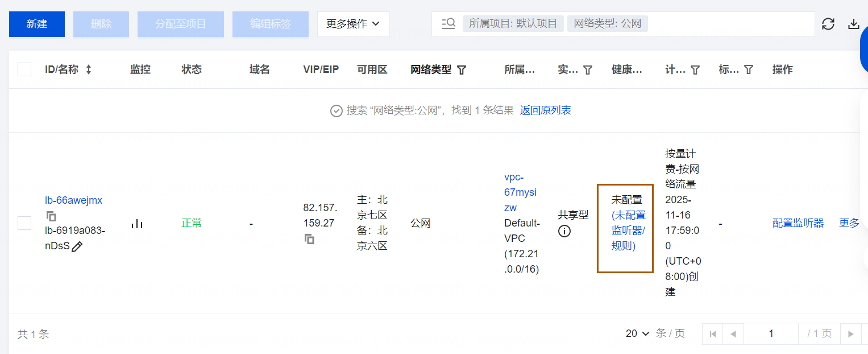Screen dimensions: 868x354
Task: Click the 分配至项目 button
Action: pos(181,24)
